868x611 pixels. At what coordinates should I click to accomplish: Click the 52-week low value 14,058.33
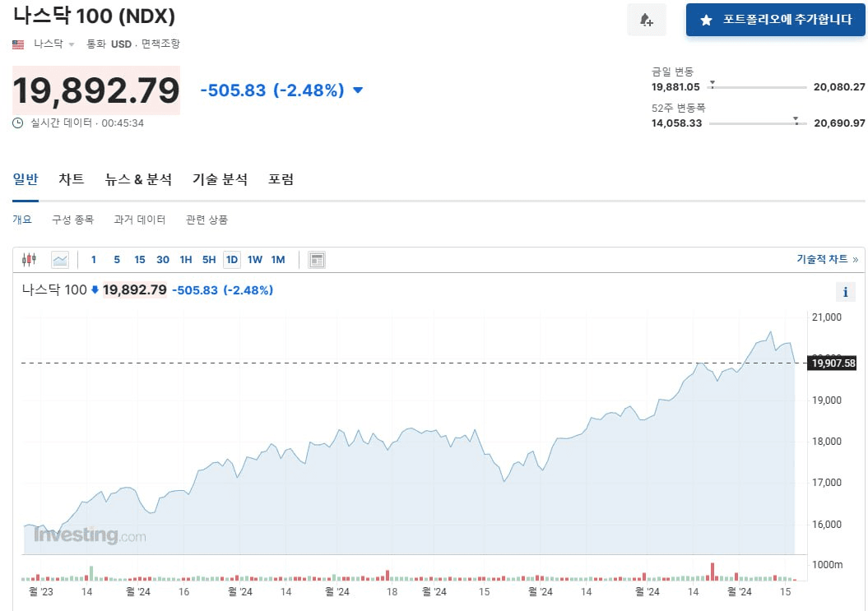[676, 123]
